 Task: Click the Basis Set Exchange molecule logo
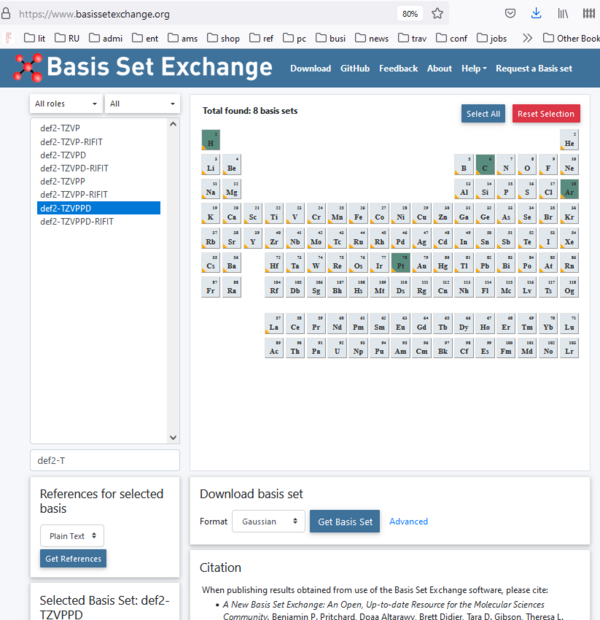click(x=28, y=67)
